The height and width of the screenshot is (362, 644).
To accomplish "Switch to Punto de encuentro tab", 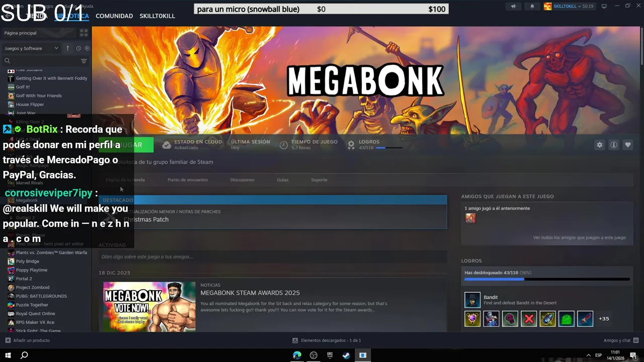I will point(188,180).
